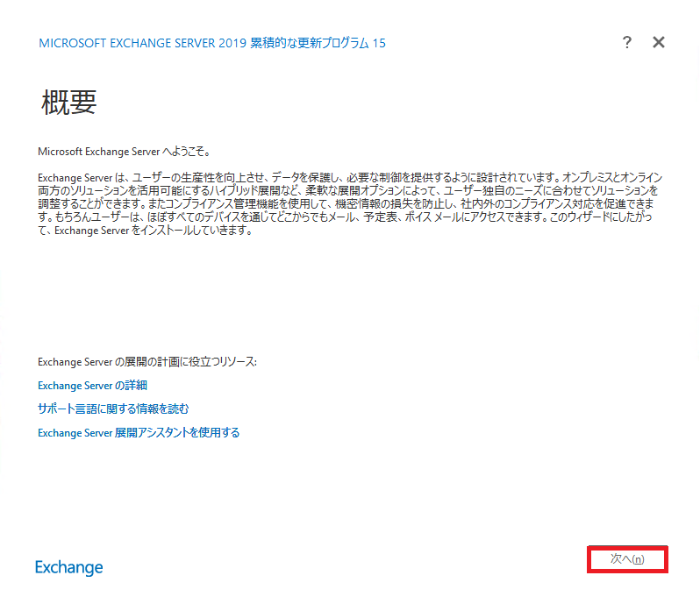Screen dimensions: 700x611
Task: Click the MICROSOFT EXCHANGE SERVER 2019 title text
Action: click(x=212, y=43)
